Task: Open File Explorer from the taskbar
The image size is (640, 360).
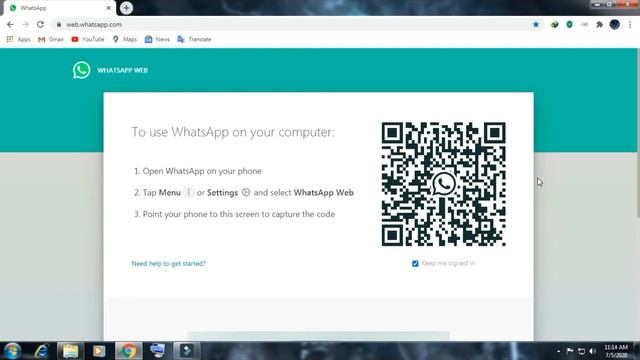Action: (x=70, y=351)
